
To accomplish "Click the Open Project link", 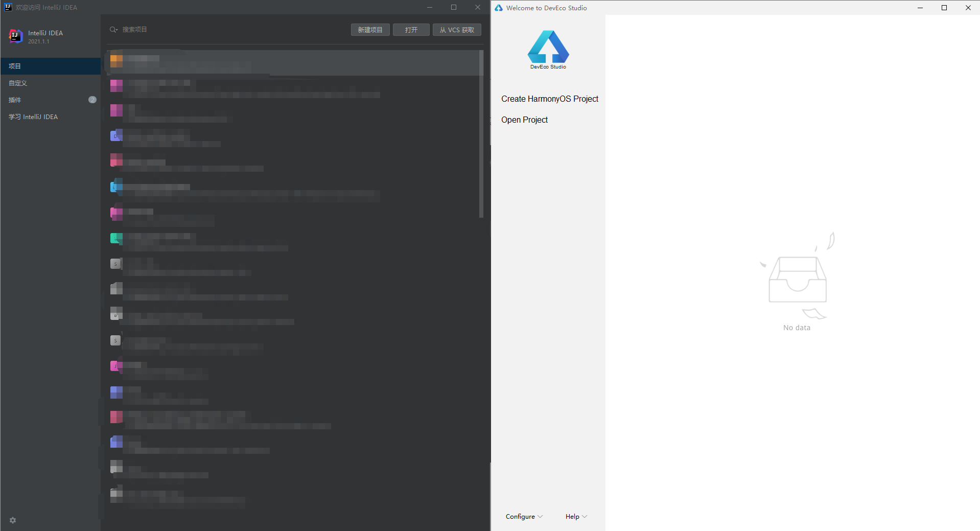I will coord(524,120).
